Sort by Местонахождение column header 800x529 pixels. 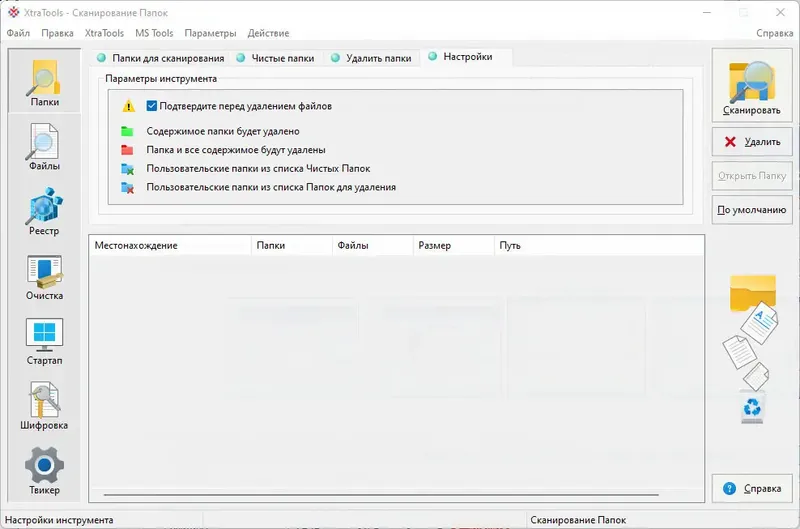coord(170,245)
